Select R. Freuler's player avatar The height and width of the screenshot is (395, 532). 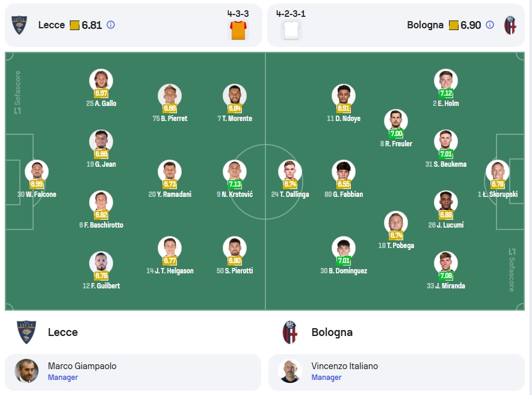[396, 120]
